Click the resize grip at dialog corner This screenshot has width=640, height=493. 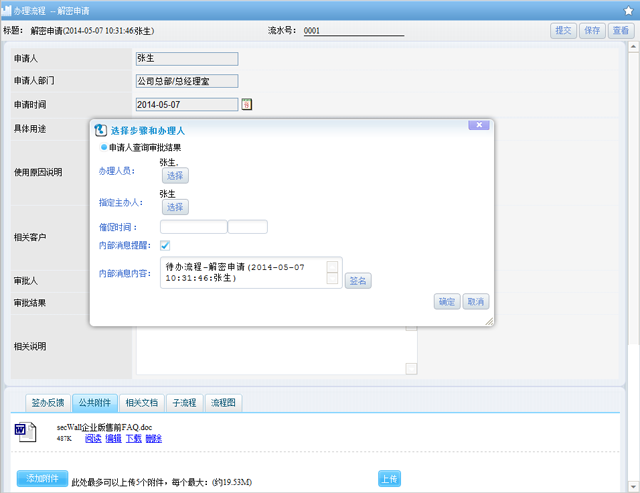point(488,321)
